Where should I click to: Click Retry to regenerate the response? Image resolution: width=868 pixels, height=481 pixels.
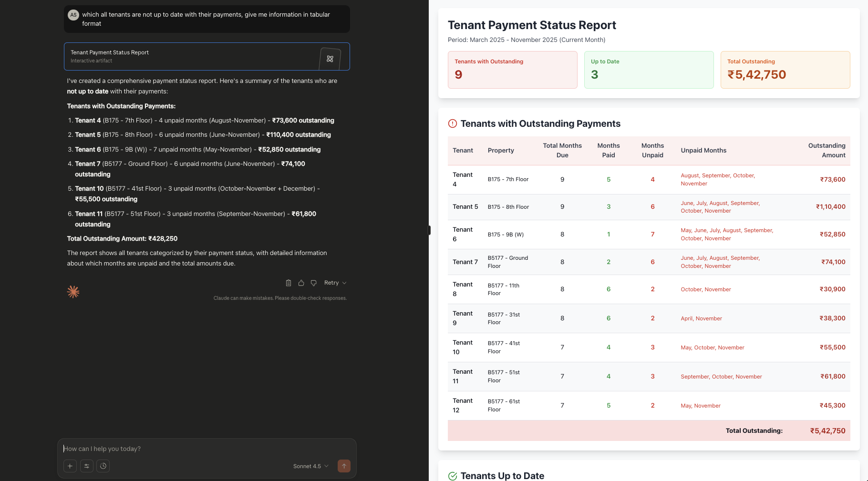332,283
